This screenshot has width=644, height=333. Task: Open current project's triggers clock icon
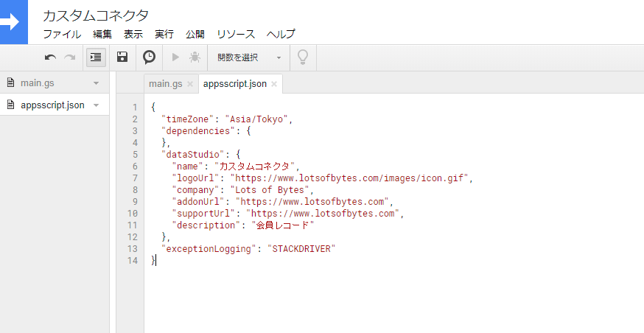click(x=149, y=57)
